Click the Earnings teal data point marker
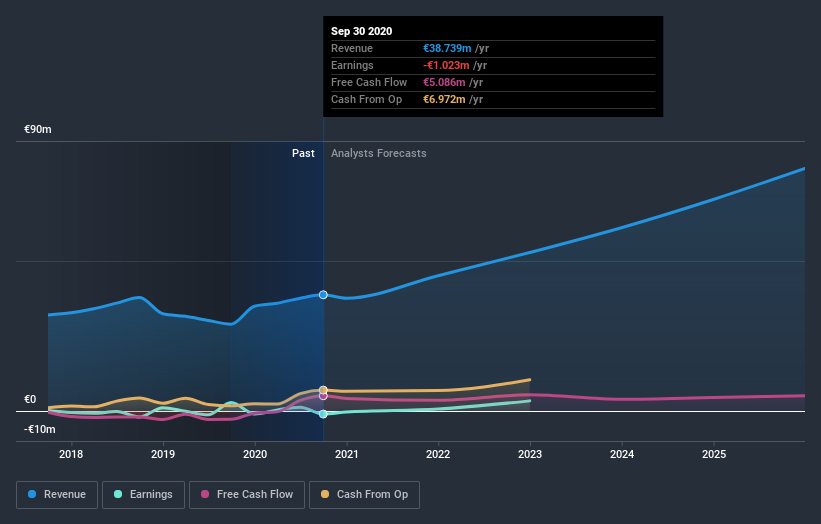 pos(323,414)
